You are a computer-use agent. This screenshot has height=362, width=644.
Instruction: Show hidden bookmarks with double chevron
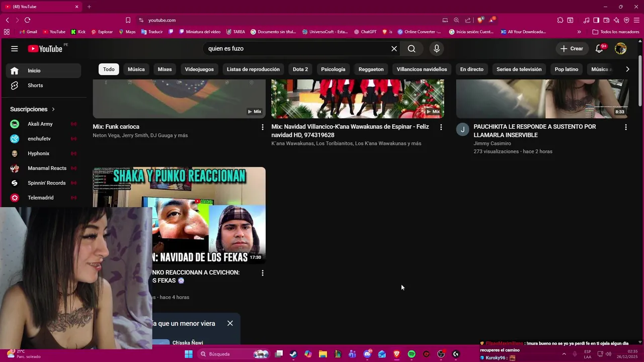(x=579, y=32)
